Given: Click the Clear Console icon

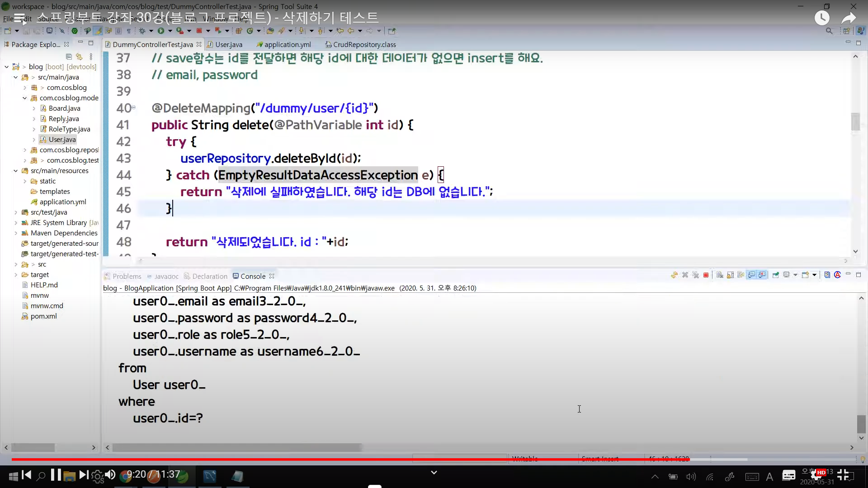Looking at the screenshot, I should click(x=720, y=275).
